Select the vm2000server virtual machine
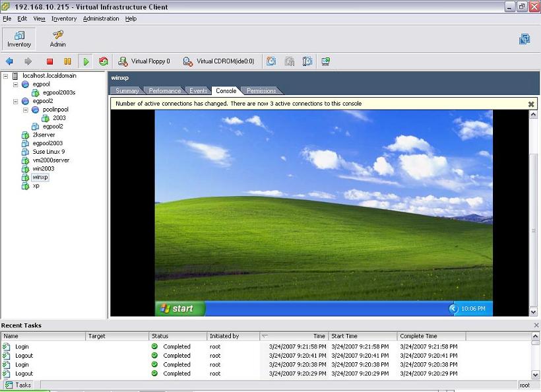 coord(51,160)
